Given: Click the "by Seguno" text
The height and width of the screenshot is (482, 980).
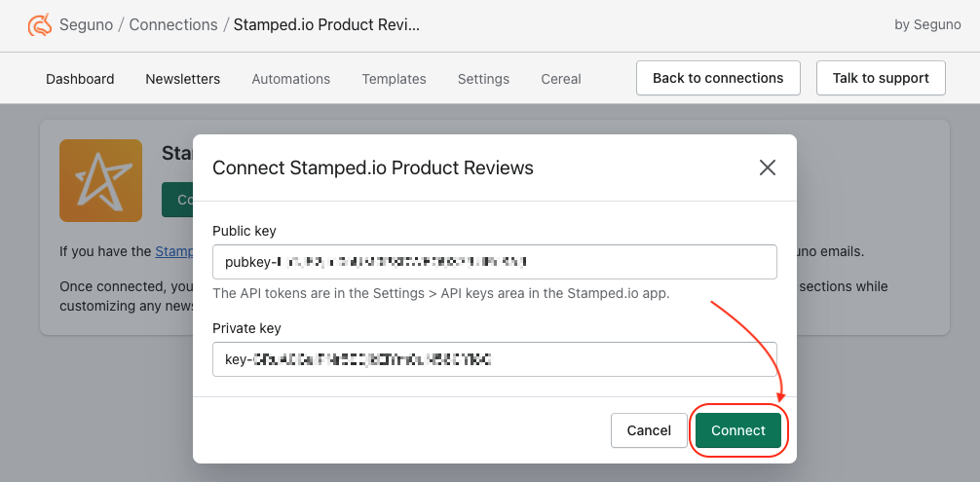Looking at the screenshot, I should [927, 25].
